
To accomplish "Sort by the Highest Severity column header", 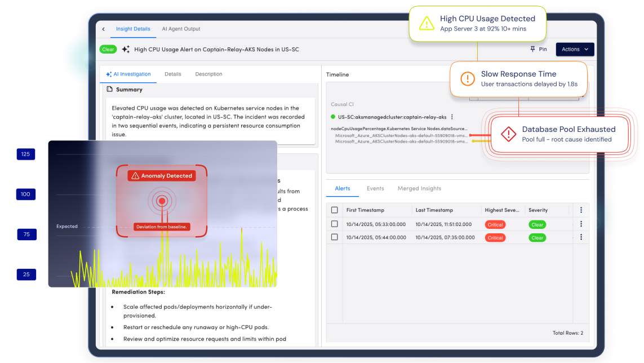I will pyautogui.click(x=502, y=210).
